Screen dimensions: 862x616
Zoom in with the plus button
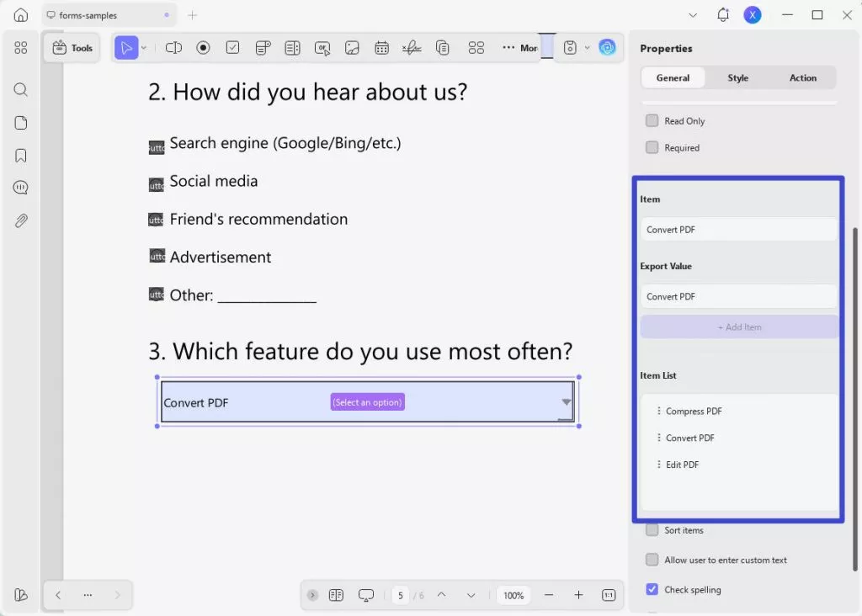pyautogui.click(x=578, y=595)
